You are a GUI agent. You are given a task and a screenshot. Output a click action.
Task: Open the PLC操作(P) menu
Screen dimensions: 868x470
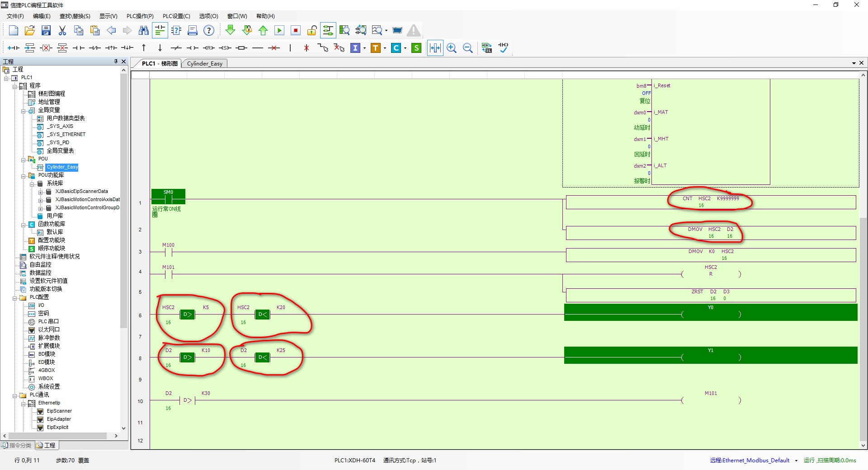click(140, 16)
